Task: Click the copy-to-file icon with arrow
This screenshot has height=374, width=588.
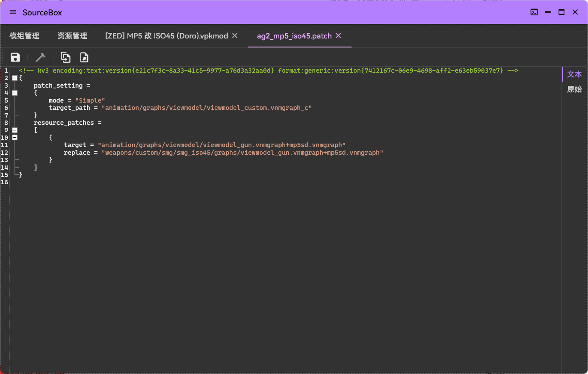Action: 65,57
